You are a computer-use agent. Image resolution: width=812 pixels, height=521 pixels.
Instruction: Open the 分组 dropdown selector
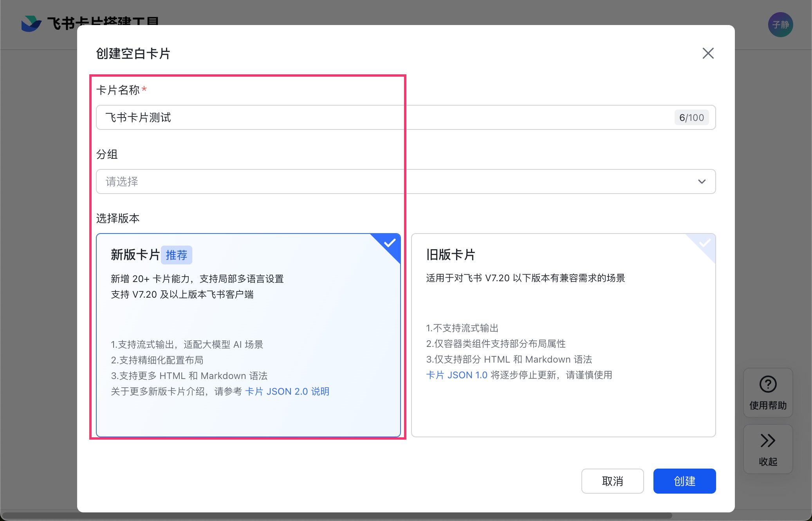pos(406,181)
